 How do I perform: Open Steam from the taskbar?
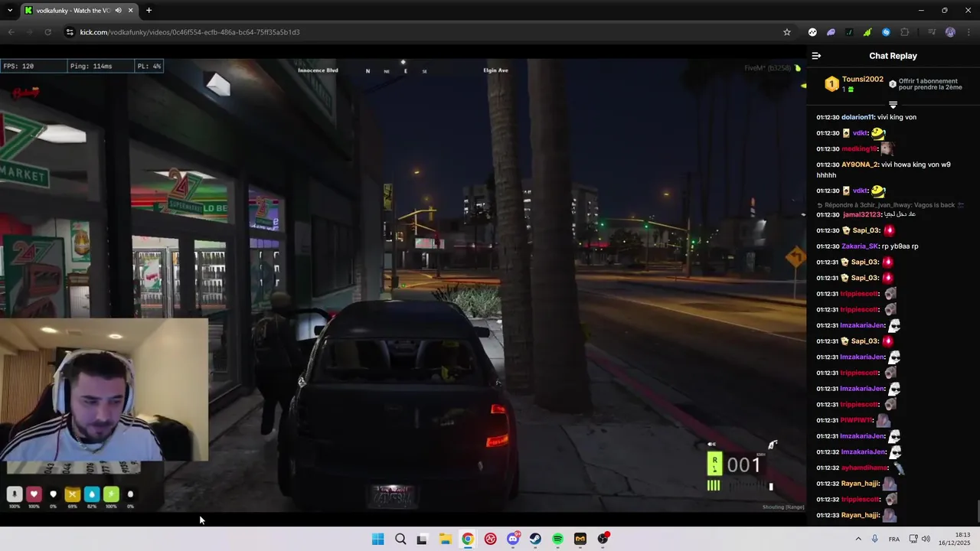coord(535,539)
